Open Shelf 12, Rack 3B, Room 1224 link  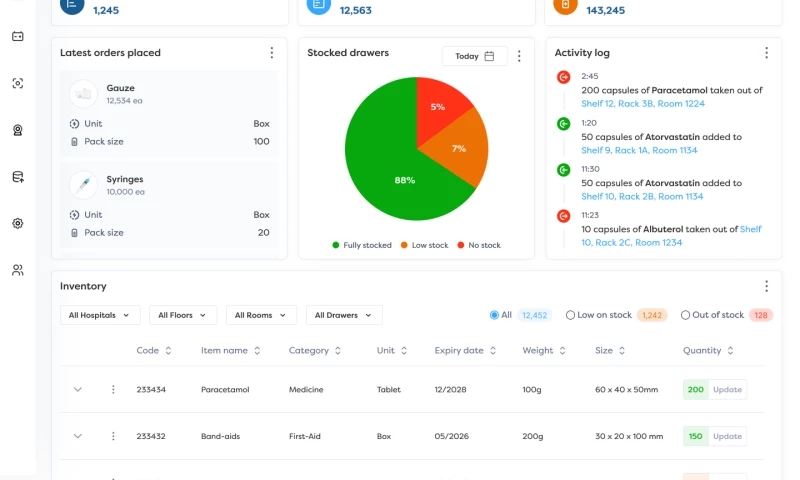(x=643, y=104)
